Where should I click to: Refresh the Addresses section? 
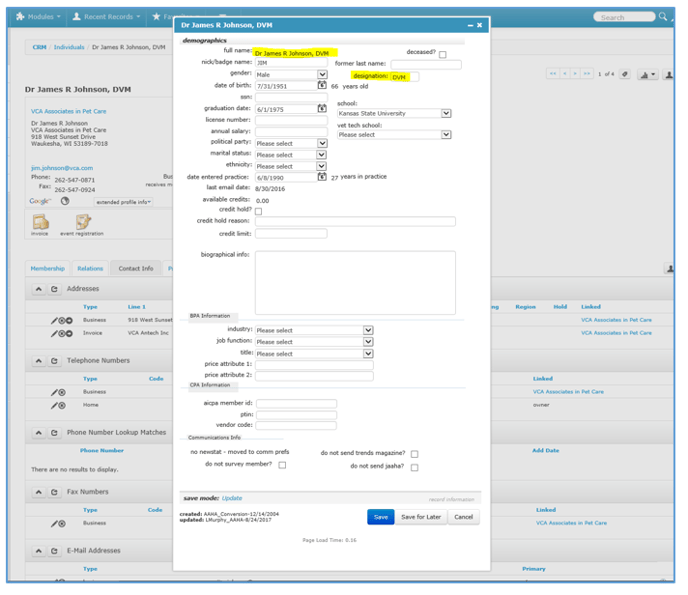(x=55, y=289)
